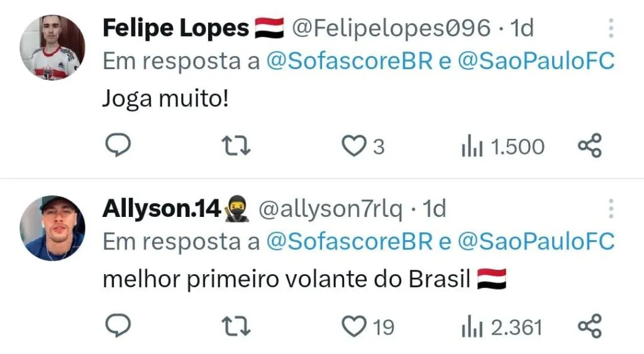Reply to Allyson.14's tweet
This screenshot has width=644, height=354.
click(118, 326)
